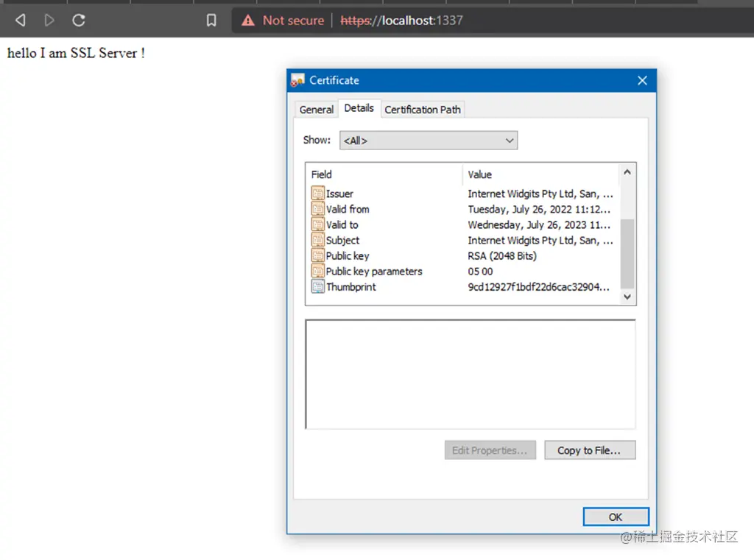This screenshot has height=560, width=754.
Task: Close the Certificate dialog
Action: point(642,80)
